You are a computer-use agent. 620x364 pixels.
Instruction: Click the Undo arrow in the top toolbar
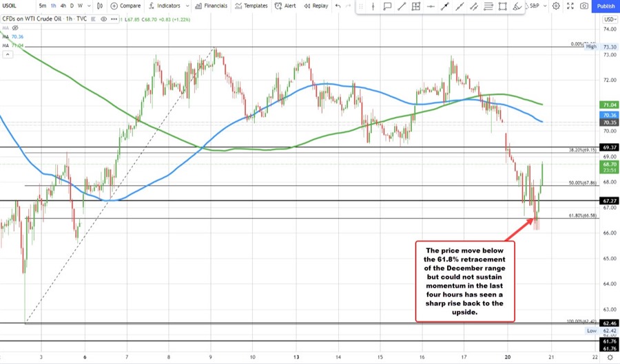338,6
